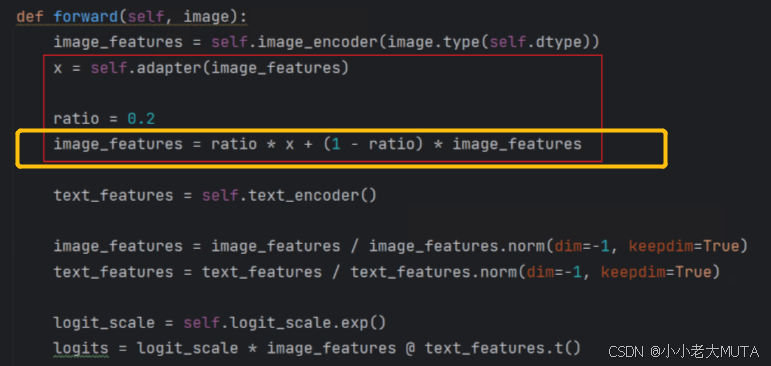Click the logits variable name
Screen dimensions: 771x366
click(x=81, y=348)
